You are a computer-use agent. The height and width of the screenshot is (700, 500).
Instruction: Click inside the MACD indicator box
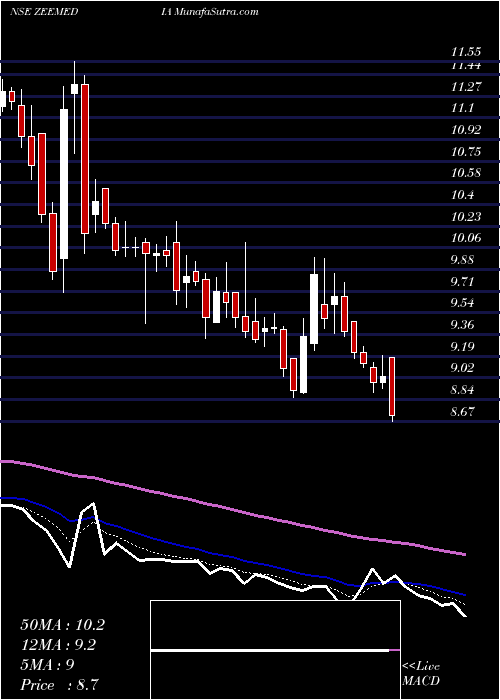tap(275, 650)
